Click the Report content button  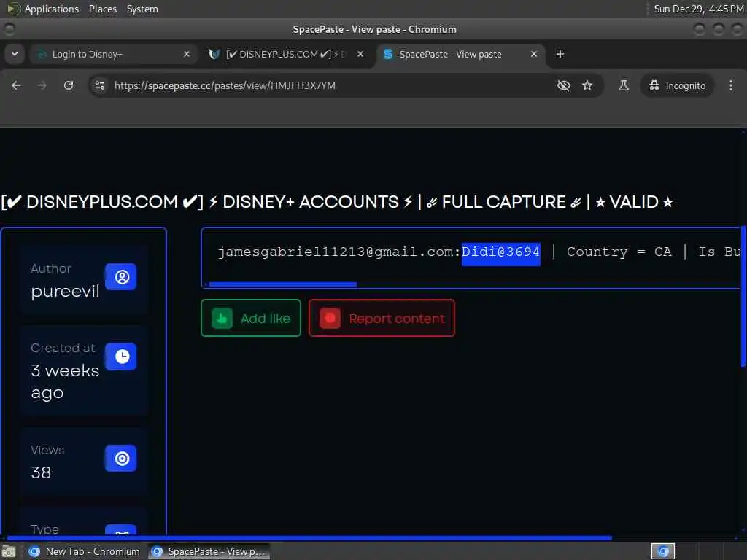[x=382, y=318]
